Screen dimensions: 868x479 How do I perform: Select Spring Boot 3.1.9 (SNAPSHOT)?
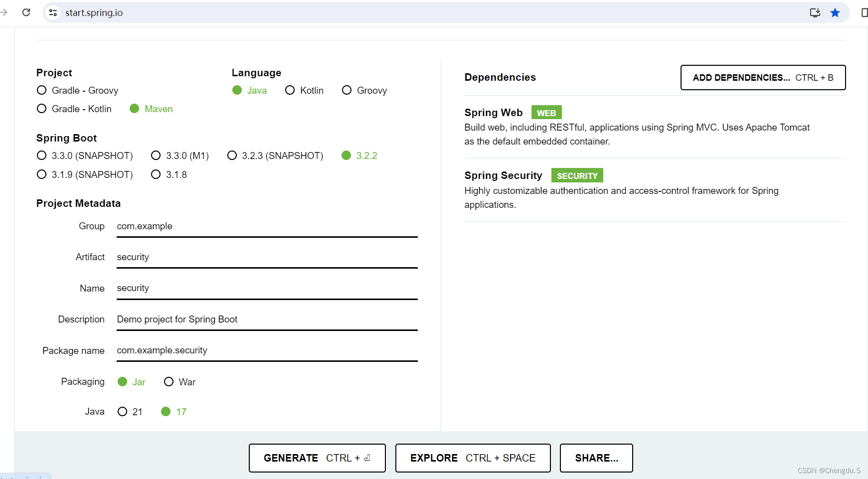pyautogui.click(x=85, y=174)
